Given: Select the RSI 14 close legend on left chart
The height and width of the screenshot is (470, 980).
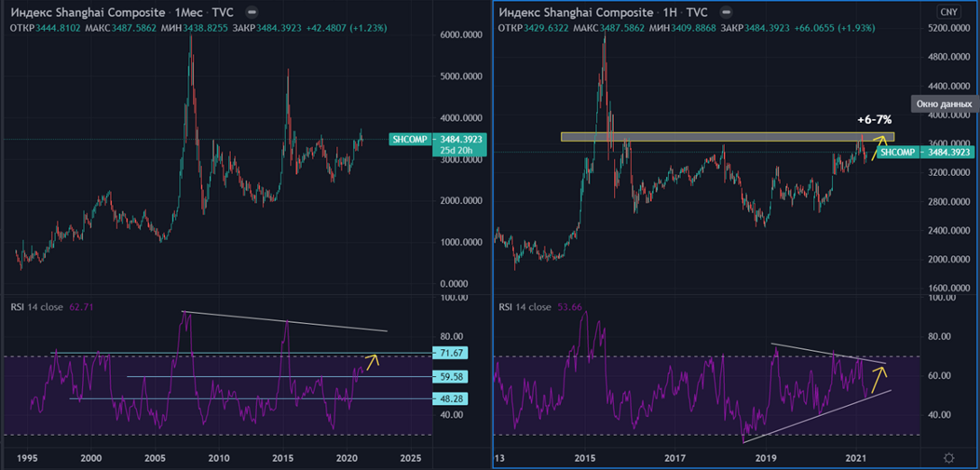Looking at the screenshot, I should click(x=36, y=308).
